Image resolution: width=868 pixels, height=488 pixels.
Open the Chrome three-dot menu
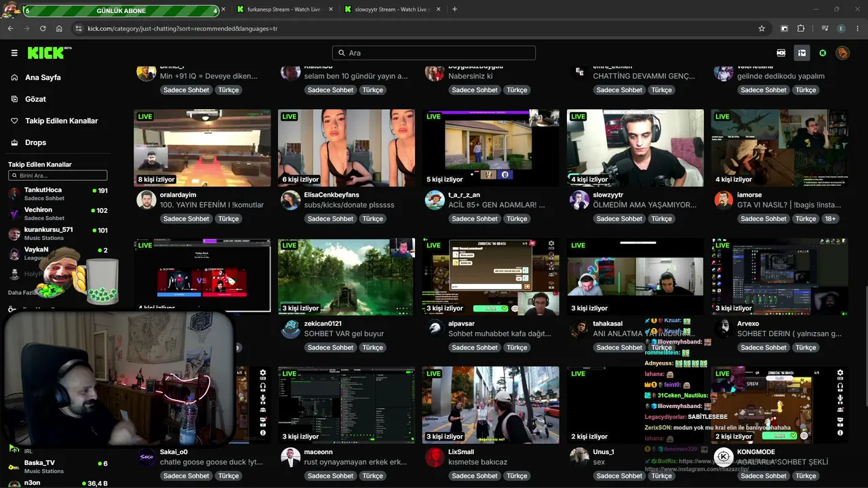click(858, 28)
